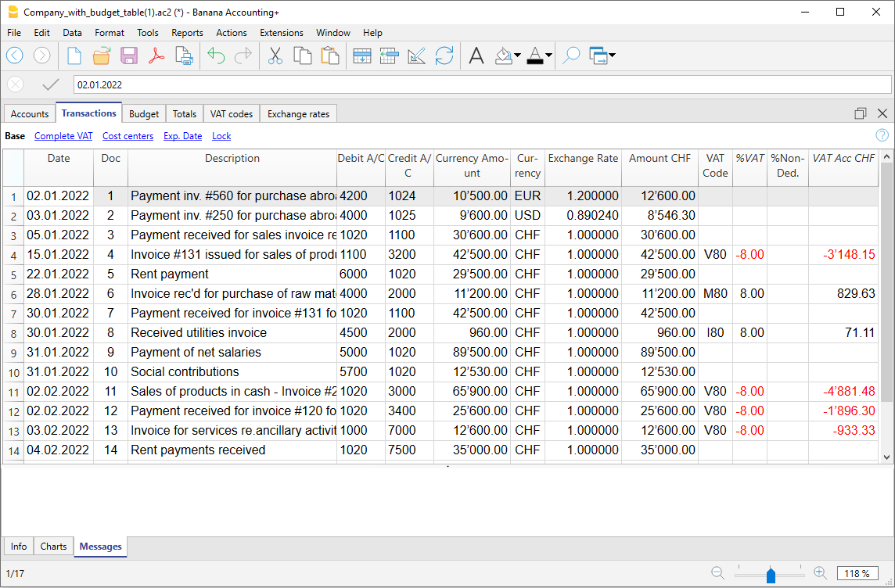Open the Reports menu

click(x=187, y=33)
